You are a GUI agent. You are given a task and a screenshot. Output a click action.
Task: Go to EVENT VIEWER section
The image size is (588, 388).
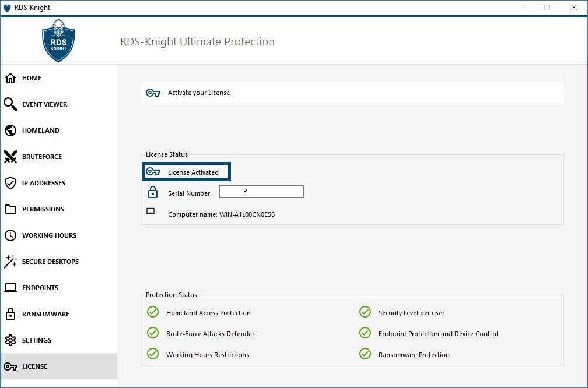[x=44, y=104]
